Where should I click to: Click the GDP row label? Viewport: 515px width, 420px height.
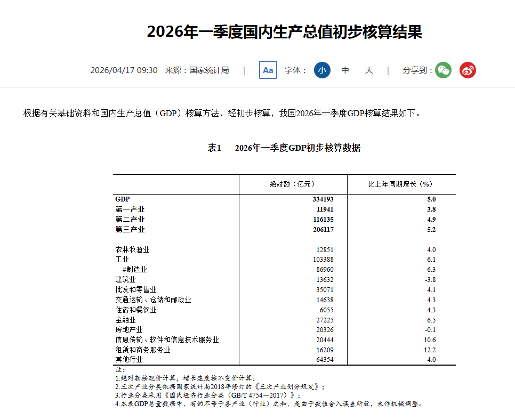[x=123, y=199]
